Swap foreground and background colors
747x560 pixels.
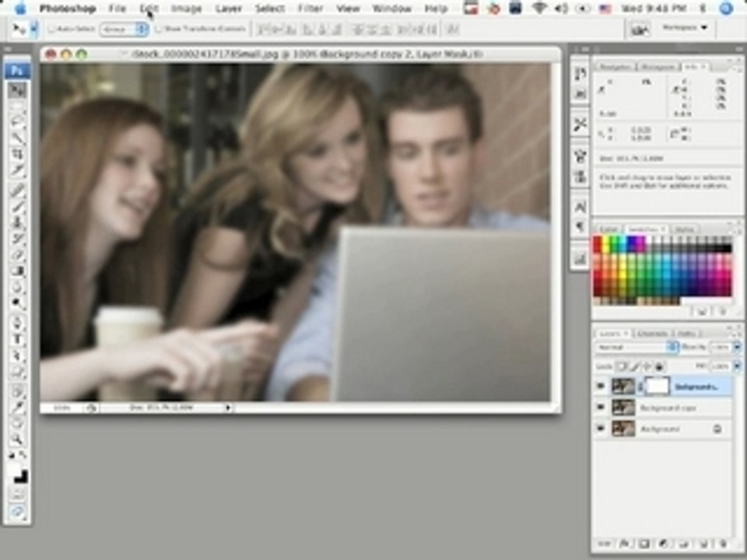[x=22, y=457]
